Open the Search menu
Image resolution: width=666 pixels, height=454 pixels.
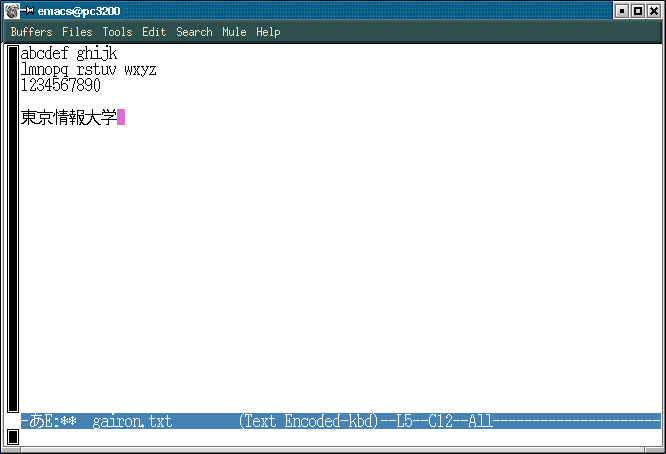coord(194,32)
